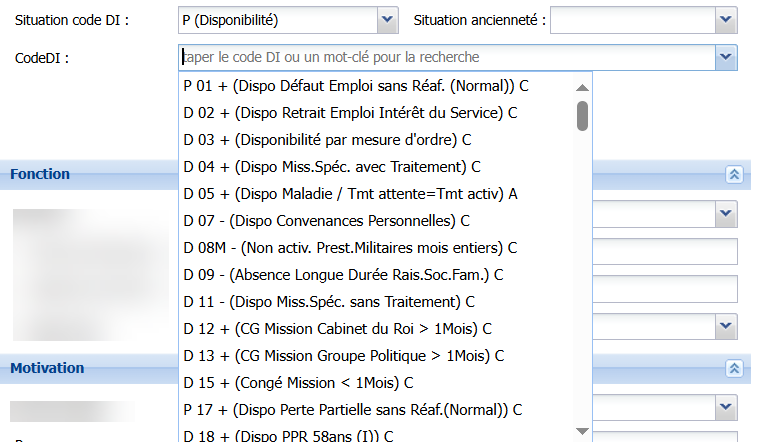Click the dropdown list scrollbar thumb
Viewport: 760px width, 442px height.
[x=582, y=116]
